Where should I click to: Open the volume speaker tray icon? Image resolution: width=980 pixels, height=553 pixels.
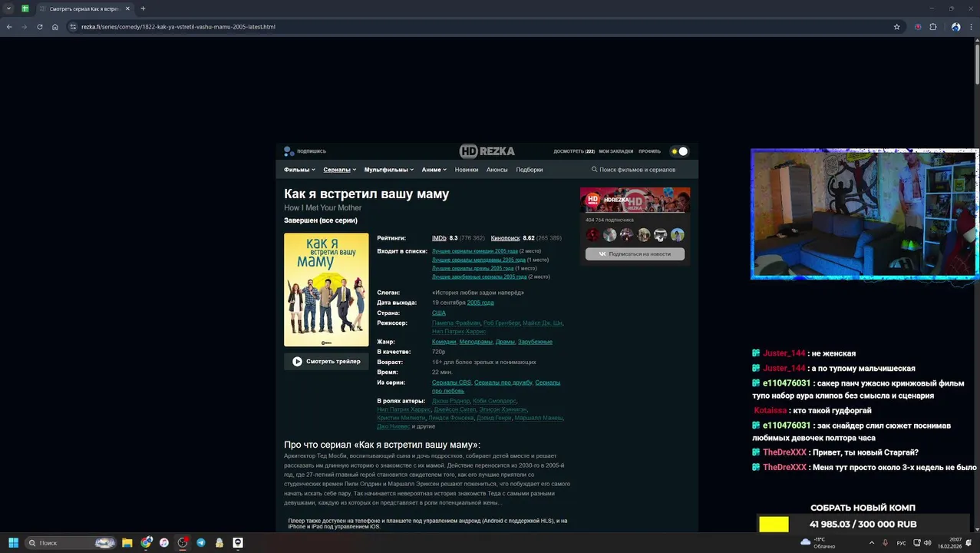(929, 543)
